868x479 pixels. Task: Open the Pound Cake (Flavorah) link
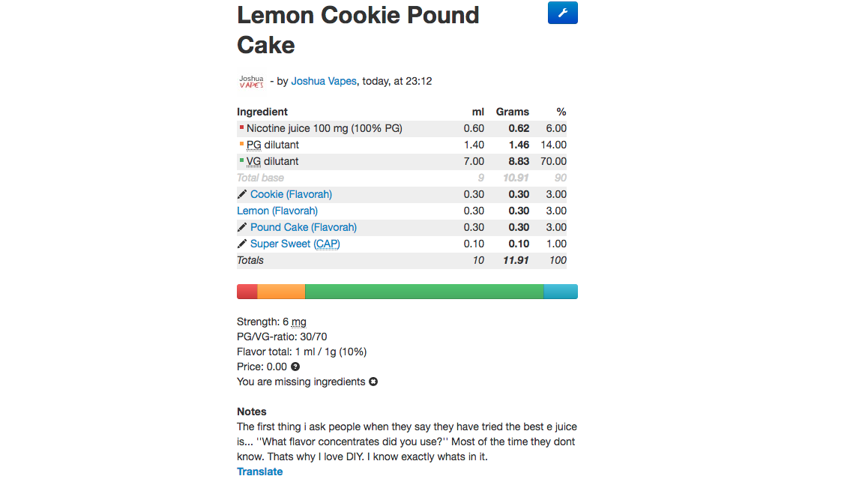[304, 227]
